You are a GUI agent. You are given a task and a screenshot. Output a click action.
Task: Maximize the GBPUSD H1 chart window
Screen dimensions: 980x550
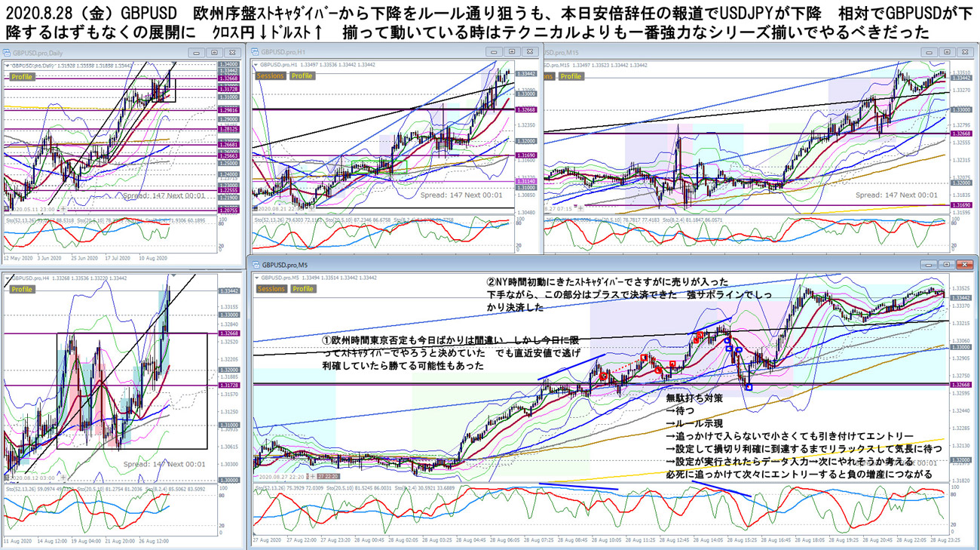[x=512, y=53]
